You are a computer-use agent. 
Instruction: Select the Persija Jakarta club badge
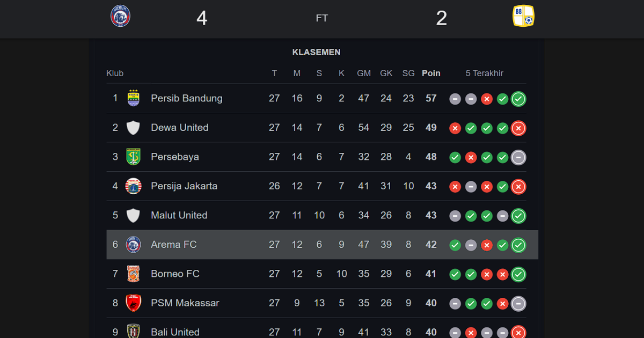(133, 186)
